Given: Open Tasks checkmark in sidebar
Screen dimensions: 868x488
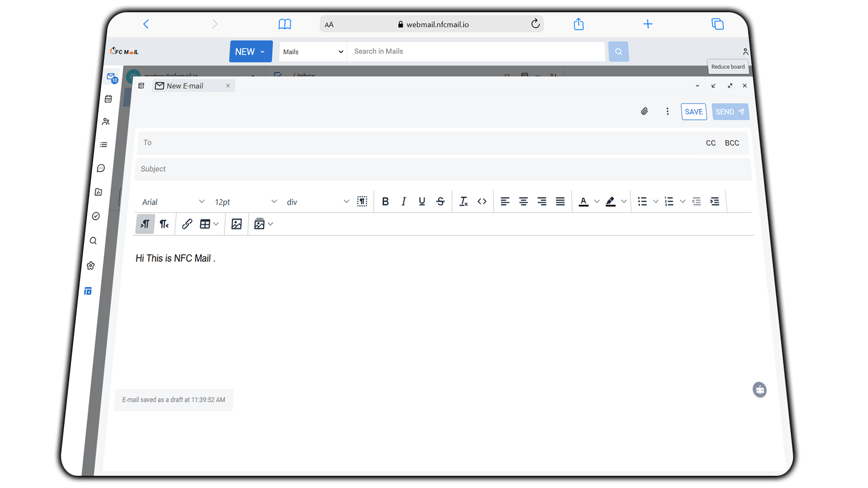Looking at the screenshot, I should coord(96,216).
